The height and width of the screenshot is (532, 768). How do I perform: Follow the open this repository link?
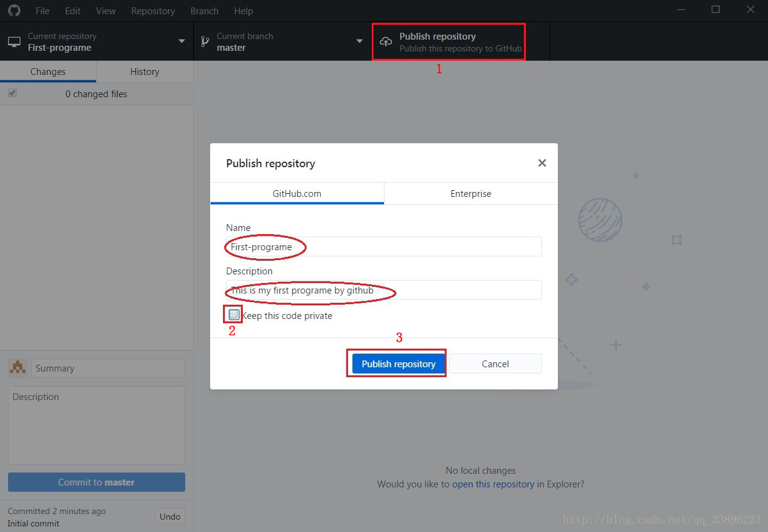[493, 484]
